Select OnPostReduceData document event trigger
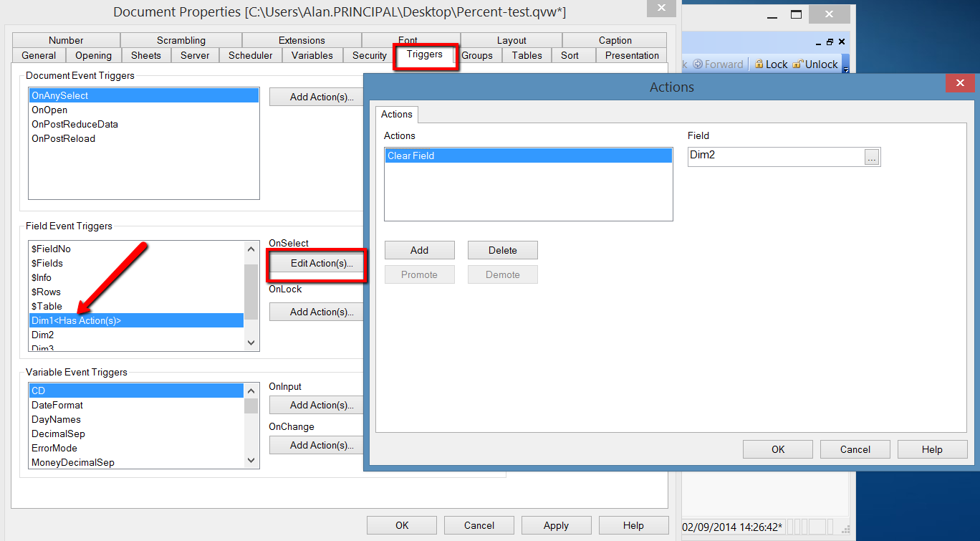Viewport: 980px width, 541px height. [x=143, y=124]
